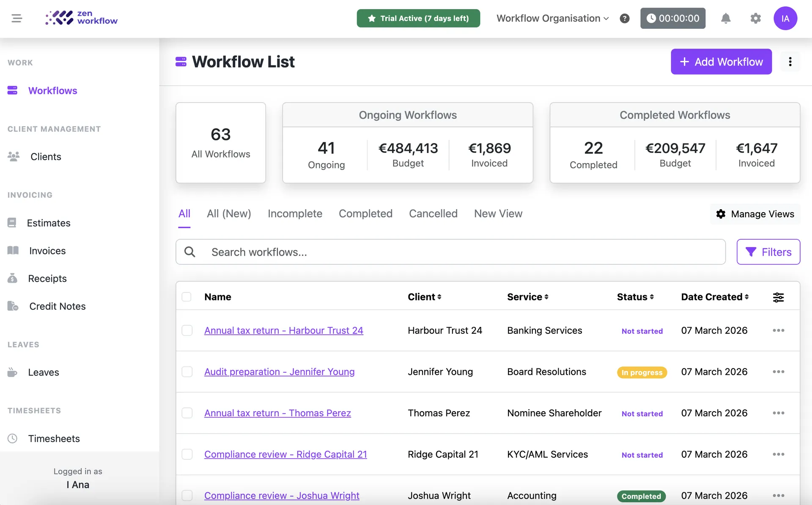Check the Audit preparation row checkbox
The height and width of the screenshot is (505, 812).
187,372
